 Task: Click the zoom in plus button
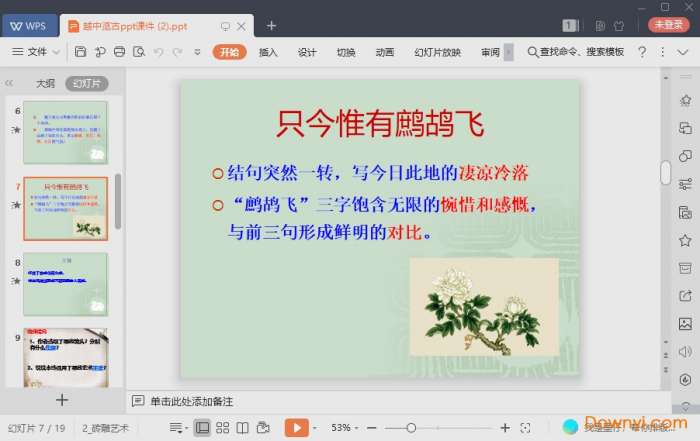(505, 428)
